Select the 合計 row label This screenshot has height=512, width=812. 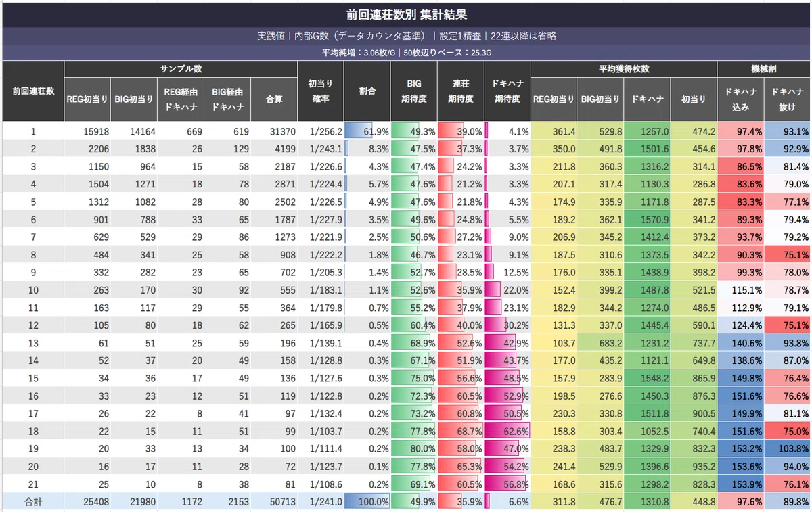(x=33, y=502)
